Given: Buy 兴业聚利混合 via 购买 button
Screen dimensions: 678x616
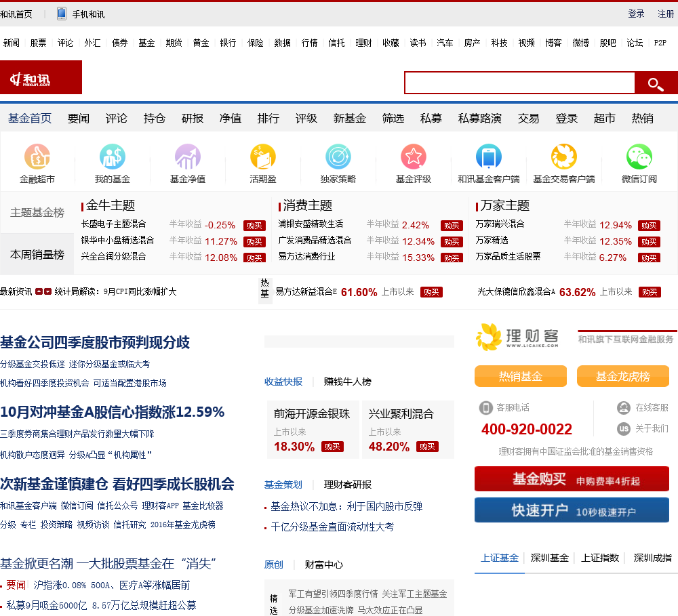Looking at the screenshot, I should (x=427, y=447).
